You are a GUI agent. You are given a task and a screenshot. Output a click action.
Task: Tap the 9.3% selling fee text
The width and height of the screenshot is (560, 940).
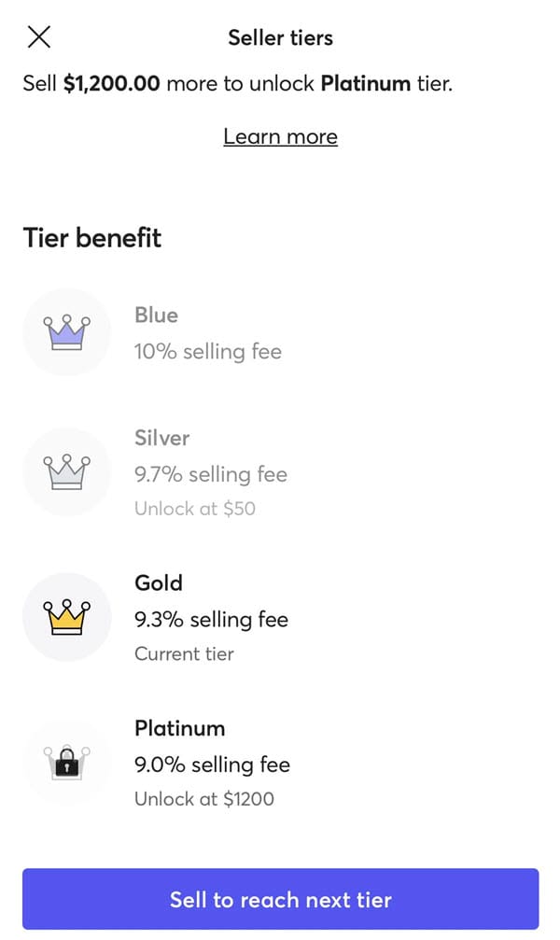tap(211, 620)
